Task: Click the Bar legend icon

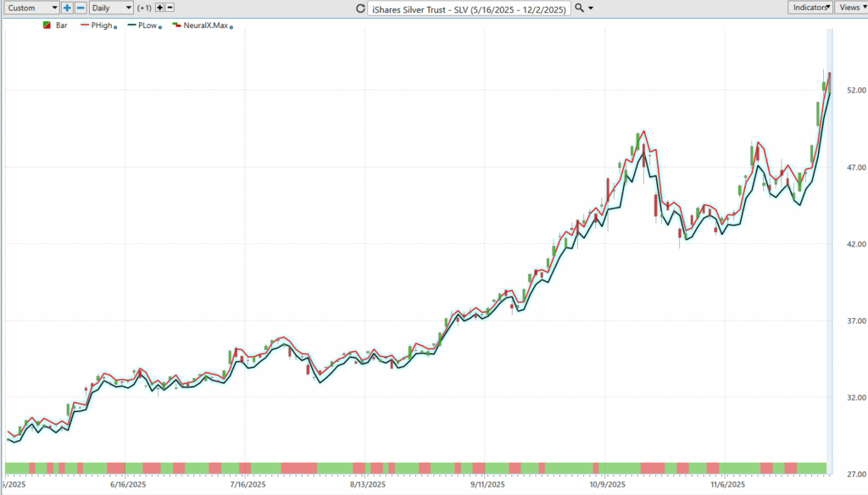Action: pos(46,25)
